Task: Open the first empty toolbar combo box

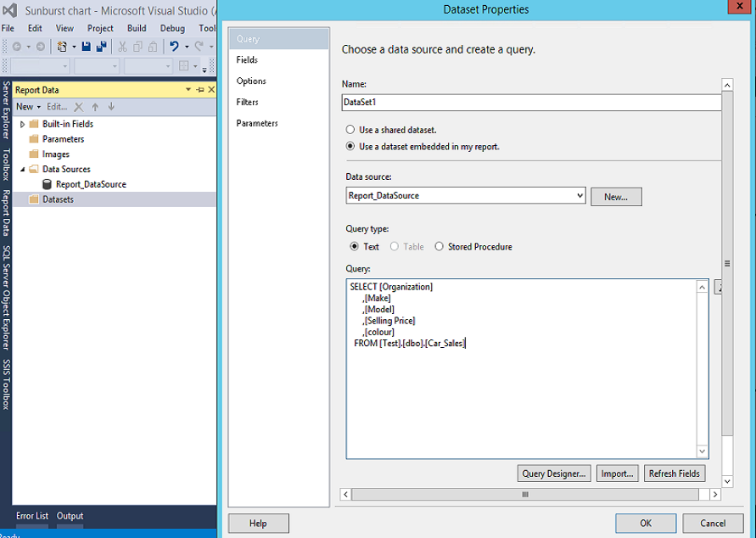Action: click(40, 66)
